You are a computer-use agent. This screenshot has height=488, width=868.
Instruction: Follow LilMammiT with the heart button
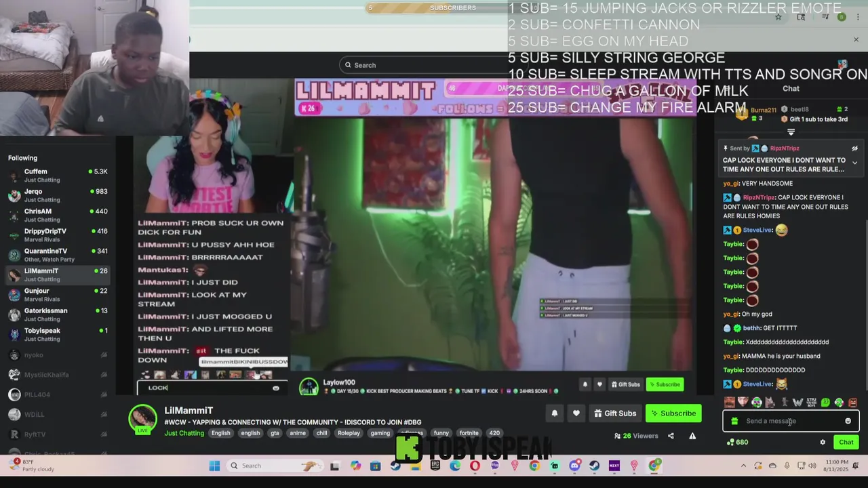(576, 413)
